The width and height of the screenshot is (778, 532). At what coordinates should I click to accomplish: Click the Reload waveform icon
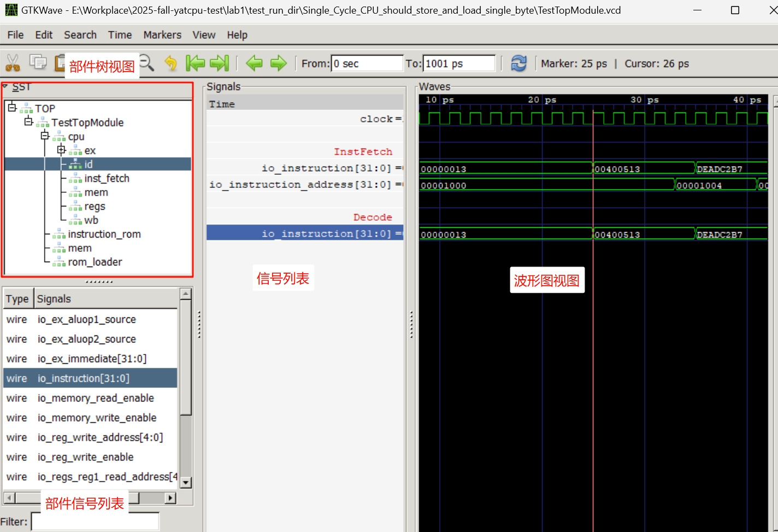pos(518,63)
